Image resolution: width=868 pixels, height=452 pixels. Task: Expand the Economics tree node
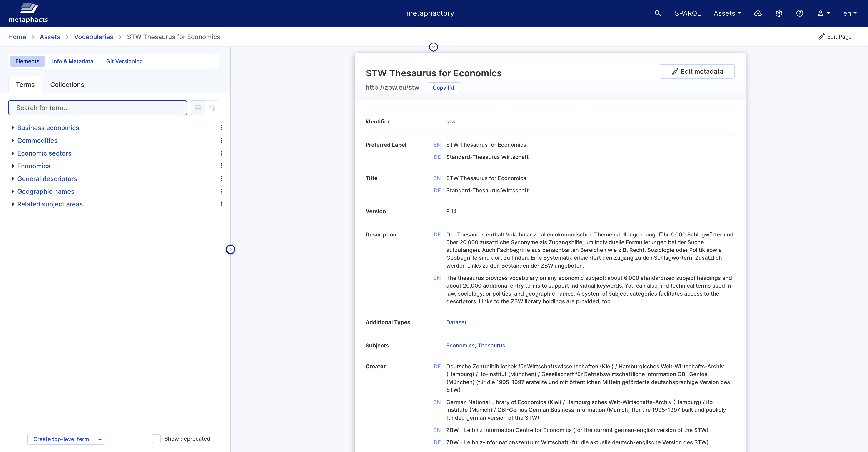pyautogui.click(x=13, y=166)
